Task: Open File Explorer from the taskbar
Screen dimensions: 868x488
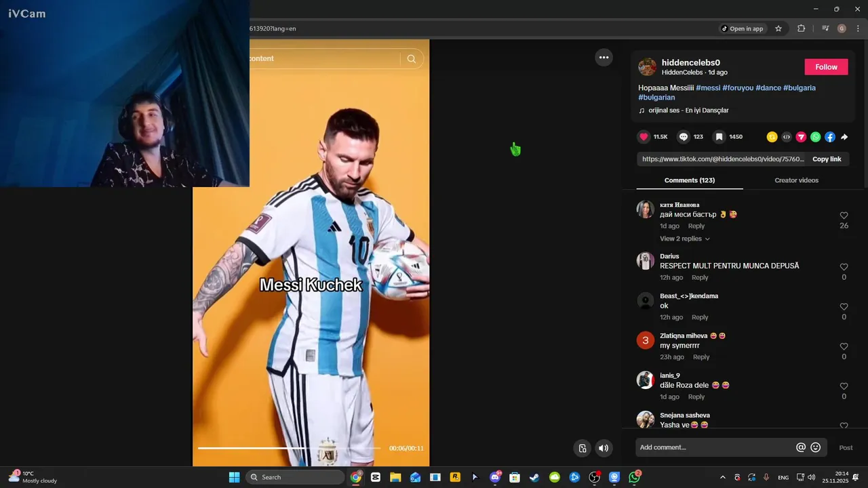Action: click(395, 477)
